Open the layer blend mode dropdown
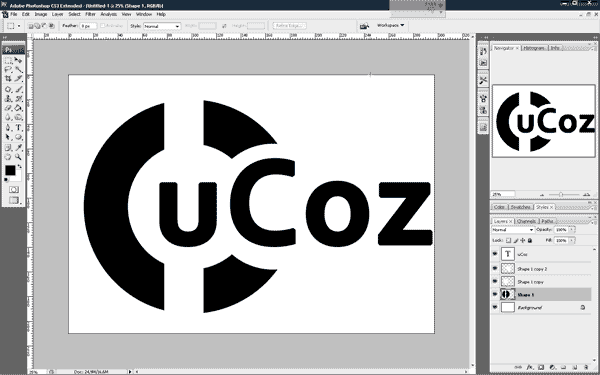Viewport: 600px width, 375px height. pyautogui.click(x=513, y=230)
